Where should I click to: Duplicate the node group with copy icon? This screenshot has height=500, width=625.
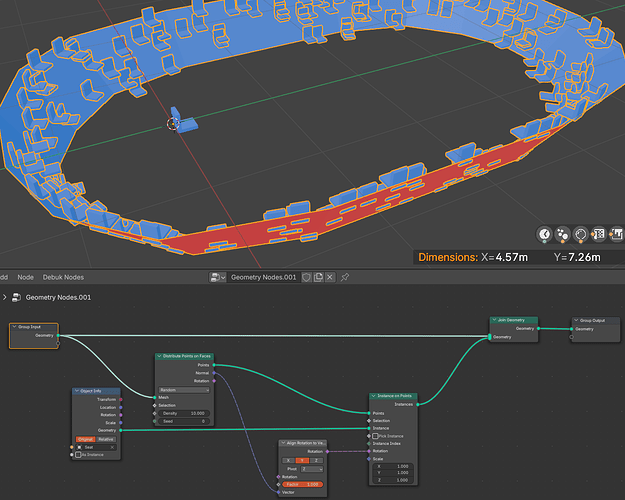(318, 277)
